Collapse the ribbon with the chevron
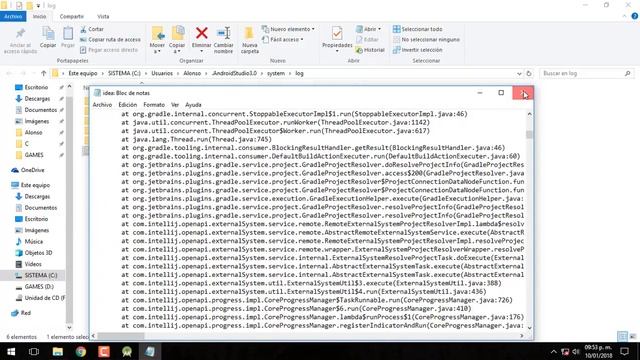 624,16
